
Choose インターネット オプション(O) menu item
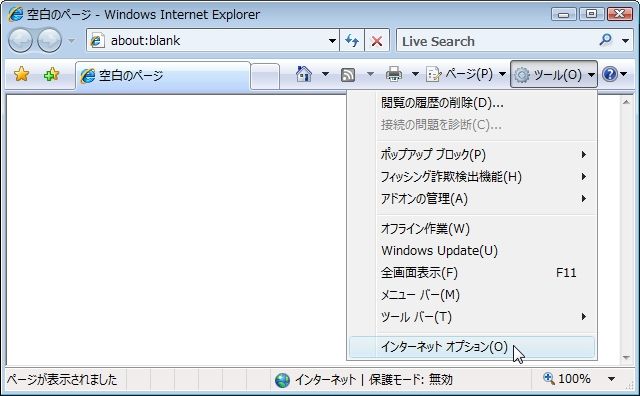coord(471,347)
